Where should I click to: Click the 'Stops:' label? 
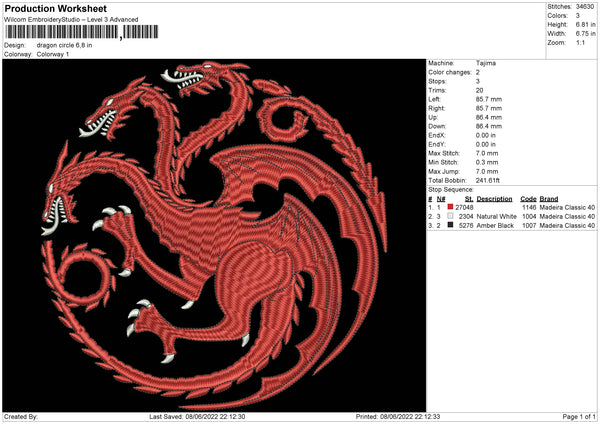click(x=437, y=81)
